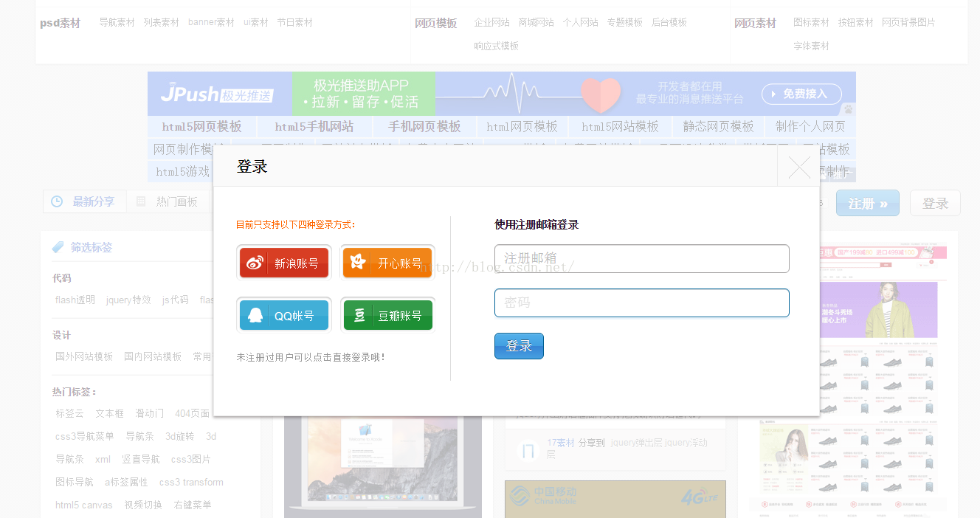The height and width of the screenshot is (518, 980).
Task: Open the 字体素材 link
Action: point(811,46)
